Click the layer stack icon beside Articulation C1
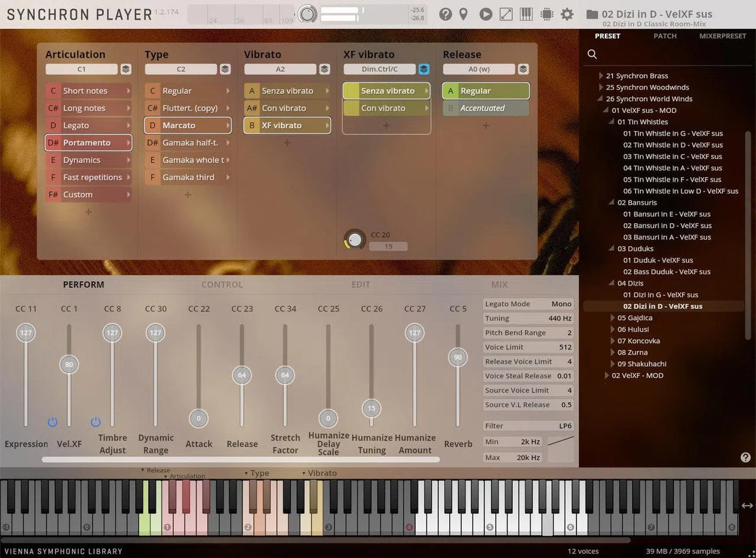The width and height of the screenshot is (756, 558). click(x=125, y=69)
